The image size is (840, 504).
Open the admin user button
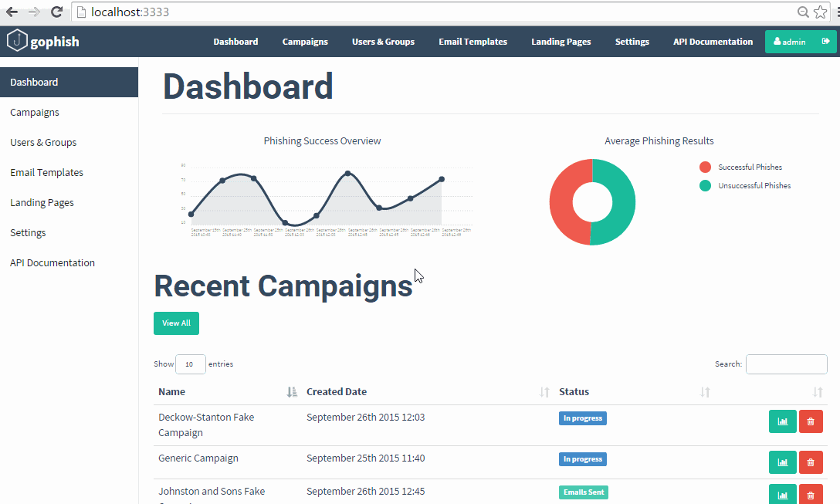[x=790, y=41]
